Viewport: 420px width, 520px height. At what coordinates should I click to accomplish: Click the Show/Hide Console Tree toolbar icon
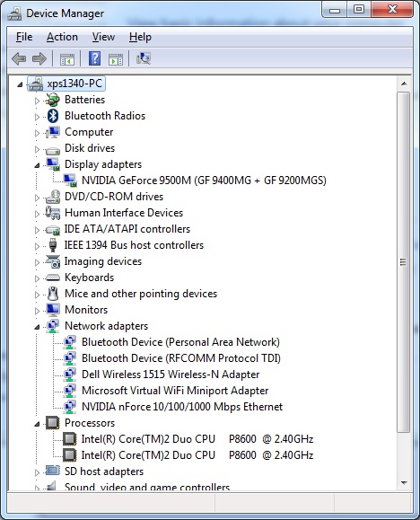click(67, 59)
